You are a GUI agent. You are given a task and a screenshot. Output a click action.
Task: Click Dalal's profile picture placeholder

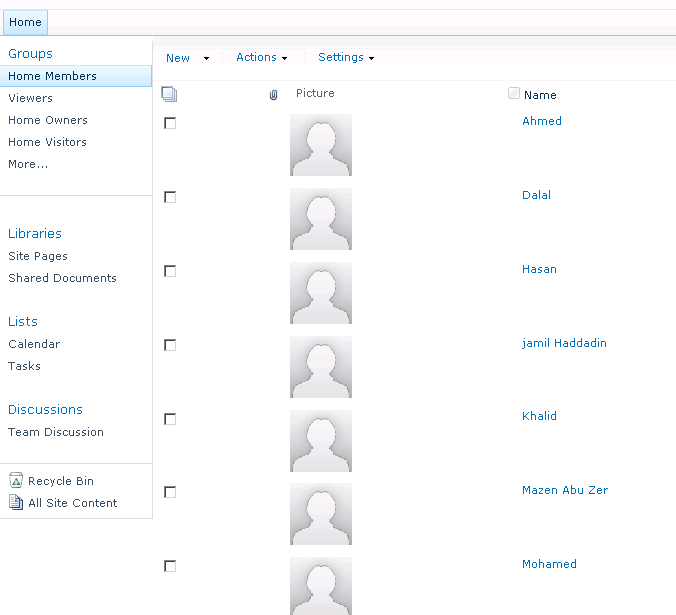[x=321, y=219]
